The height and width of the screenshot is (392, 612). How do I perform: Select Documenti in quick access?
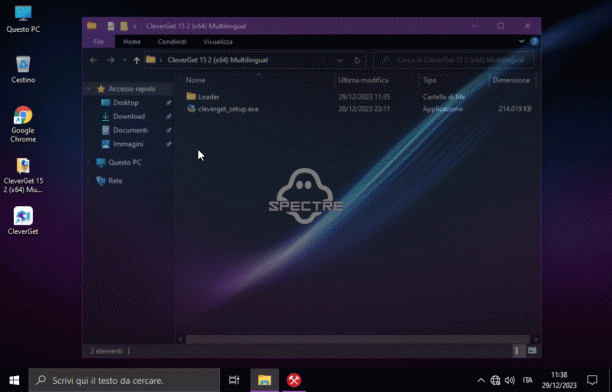(130, 130)
